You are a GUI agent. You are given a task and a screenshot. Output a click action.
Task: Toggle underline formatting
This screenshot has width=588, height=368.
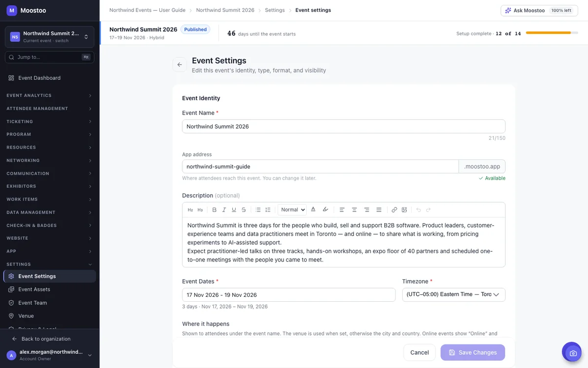click(x=234, y=210)
